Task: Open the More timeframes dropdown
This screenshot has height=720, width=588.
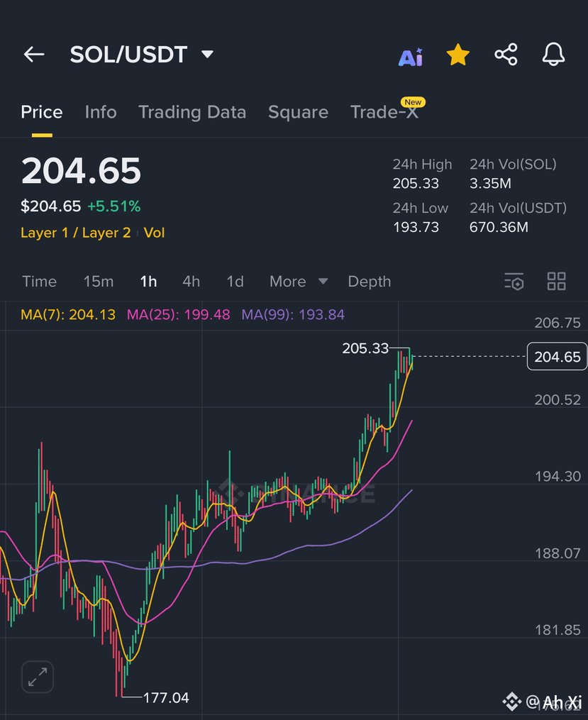Action: 299,281
